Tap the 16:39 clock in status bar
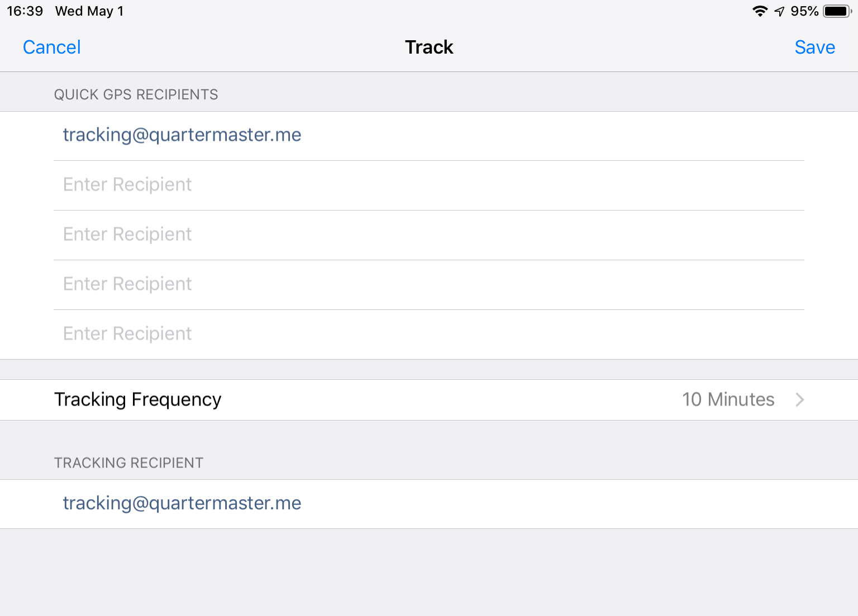 [25, 11]
